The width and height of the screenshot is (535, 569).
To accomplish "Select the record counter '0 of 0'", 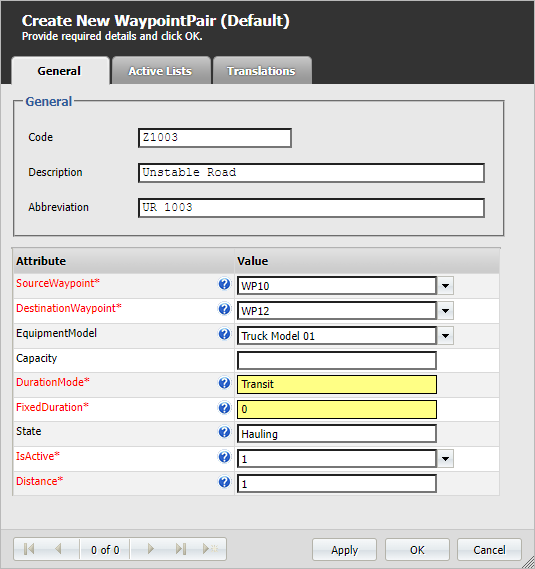I will [105, 550].
